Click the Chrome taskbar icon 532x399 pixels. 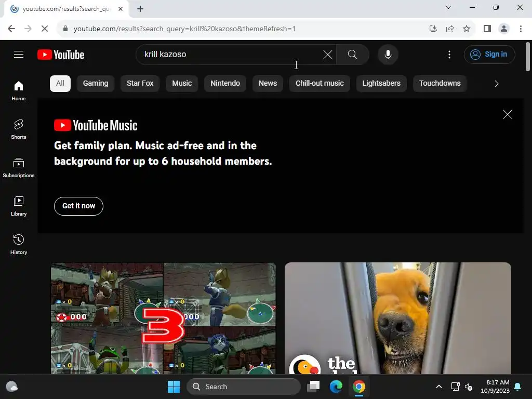(x=358, y=387)
